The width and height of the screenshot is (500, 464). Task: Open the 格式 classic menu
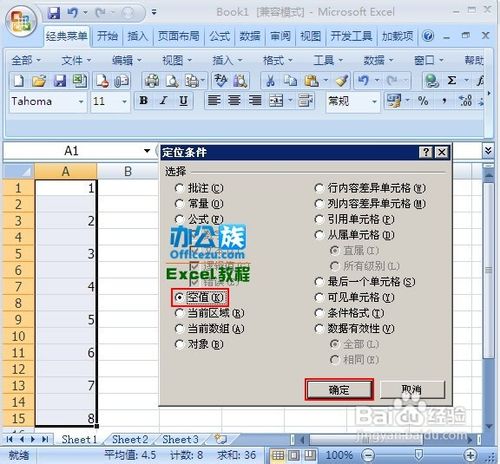tap(277, 60)
